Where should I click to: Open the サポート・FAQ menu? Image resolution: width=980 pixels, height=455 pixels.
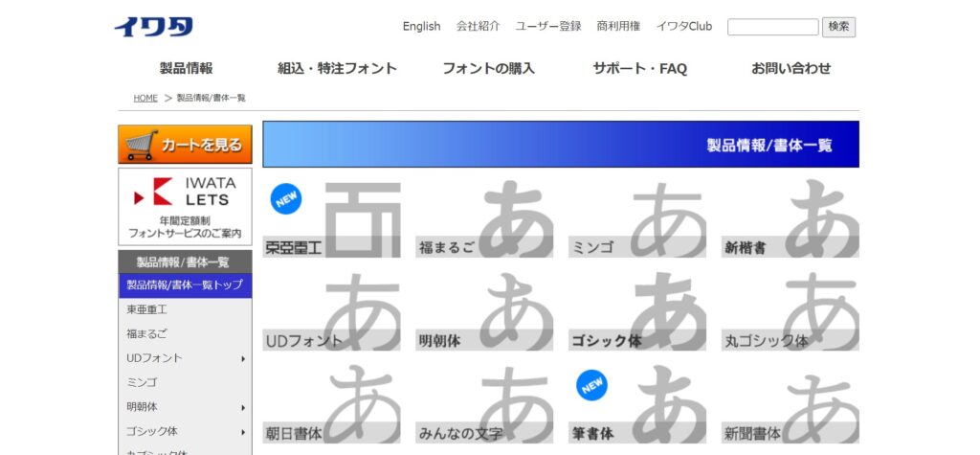(x=640, y=68)
